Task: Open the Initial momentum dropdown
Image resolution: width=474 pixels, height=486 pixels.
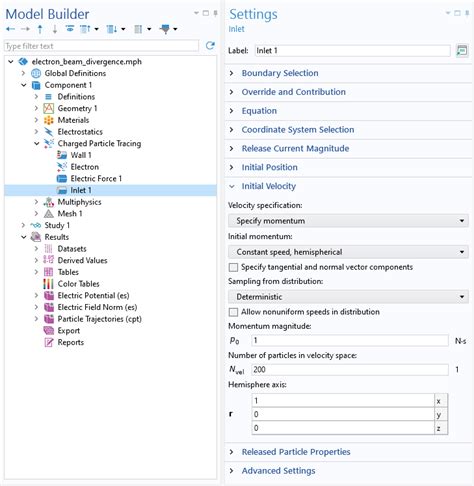Action: pyautogui.click(x=348, y=252)
